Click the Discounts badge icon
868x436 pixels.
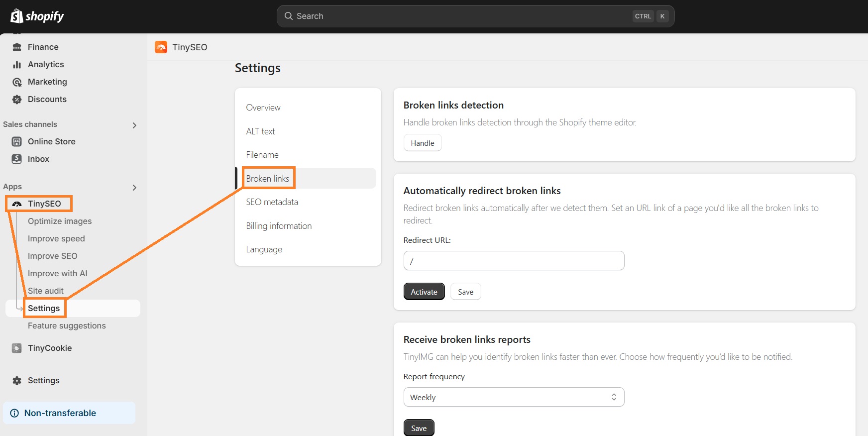(17, 100)
